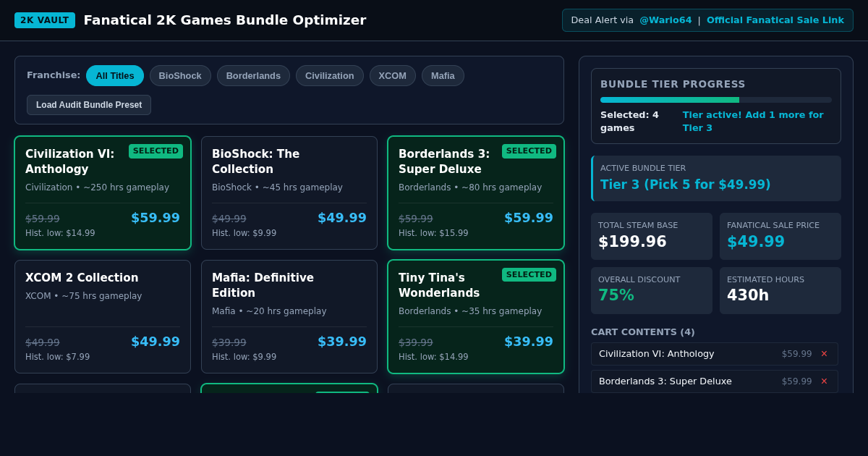Click Civilization VI: Anthology cart row name
The image size is (868, 456).
point(656,354)
